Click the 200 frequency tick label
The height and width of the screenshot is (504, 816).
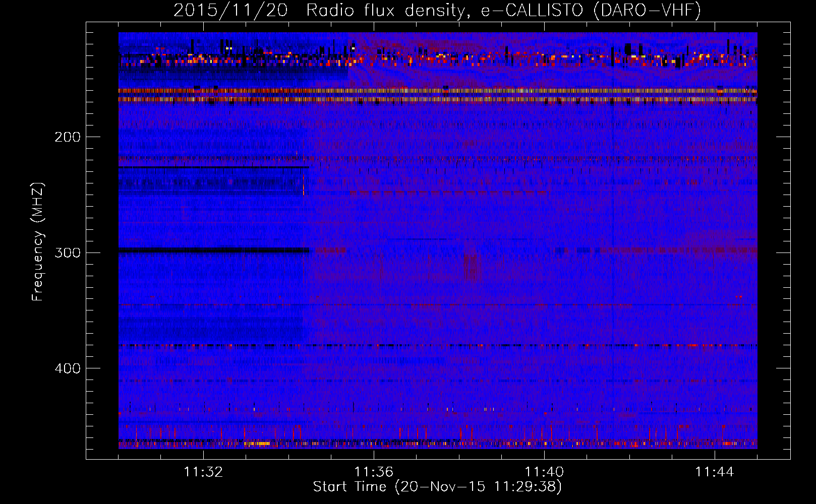(68, 137)
